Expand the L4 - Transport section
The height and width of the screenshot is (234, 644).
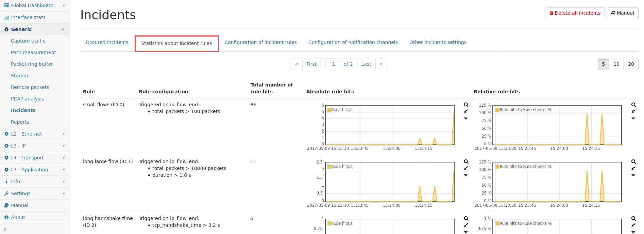35,158
